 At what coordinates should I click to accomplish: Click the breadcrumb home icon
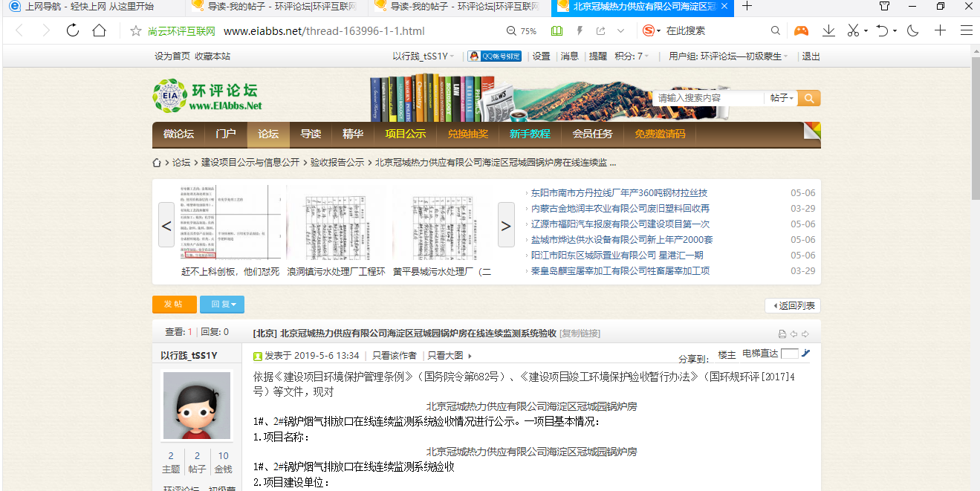(157, 163)
